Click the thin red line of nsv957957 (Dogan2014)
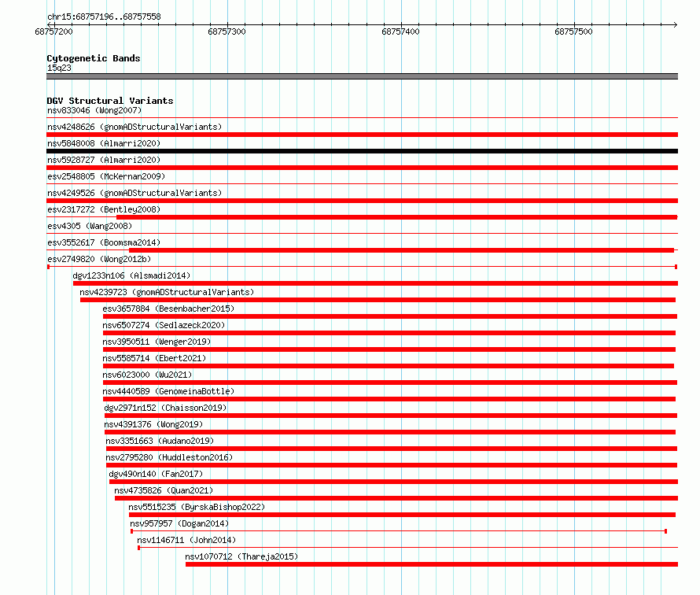Viewport: 700px width, 595px height. point(399,531)
